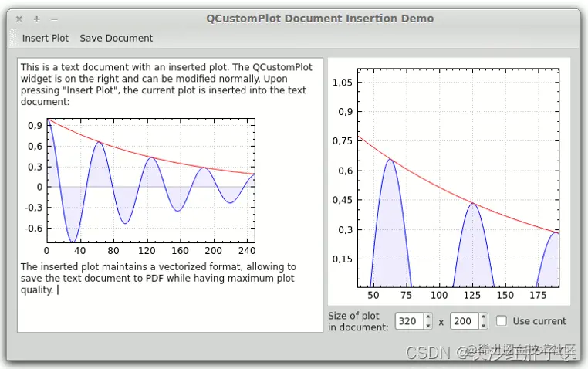Viewport: 588px width, 369px height.
Task: Click the Insert Plot toolbar action
Action: pos(45,39)
